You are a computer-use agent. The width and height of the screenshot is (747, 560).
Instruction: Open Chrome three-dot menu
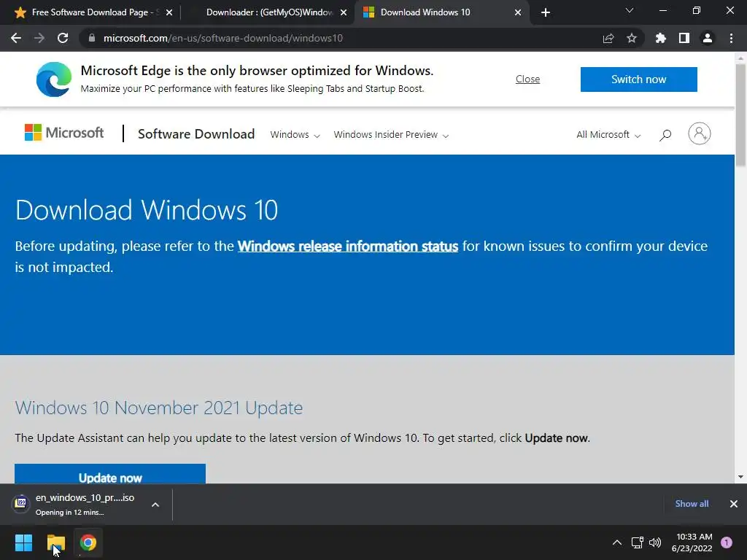pyautogui.click(x=731, y=38)
